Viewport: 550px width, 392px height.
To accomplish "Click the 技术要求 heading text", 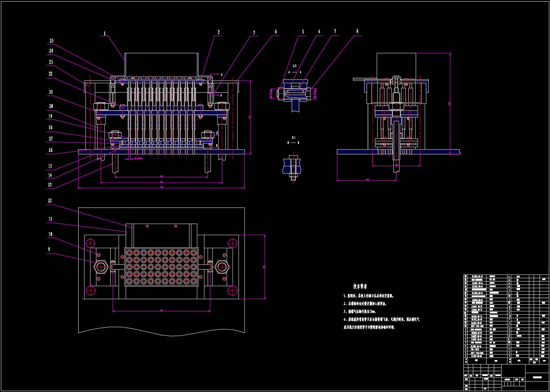I will [x=360, y=286].
